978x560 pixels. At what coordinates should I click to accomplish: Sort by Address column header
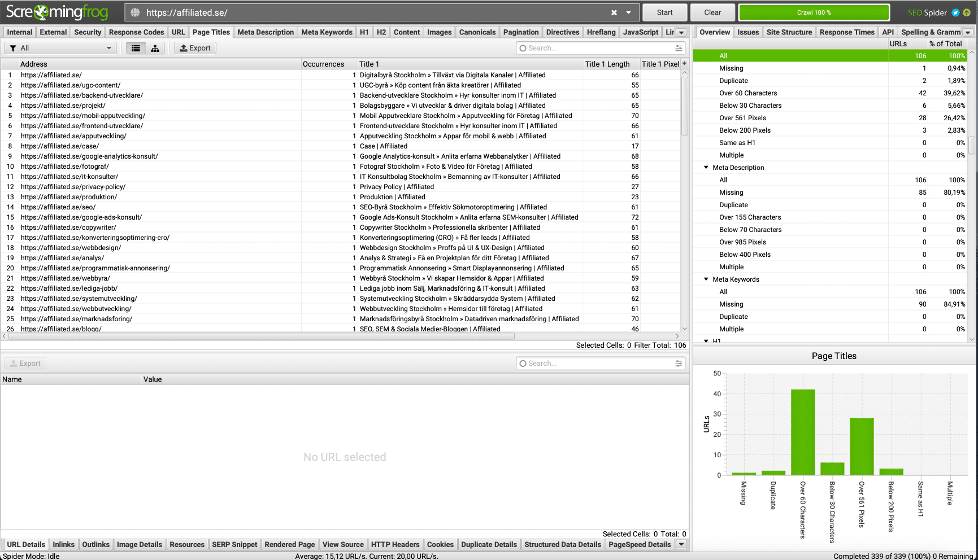click(160, 64)
